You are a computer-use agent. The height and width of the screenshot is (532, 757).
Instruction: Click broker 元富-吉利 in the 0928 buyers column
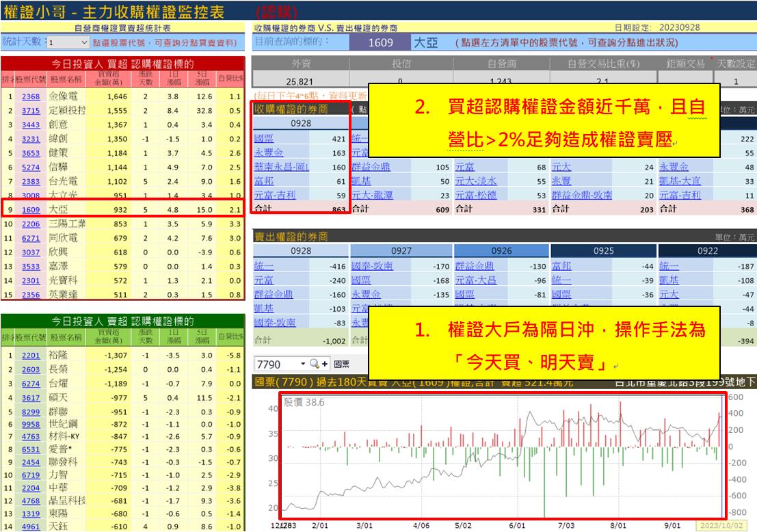275,195
